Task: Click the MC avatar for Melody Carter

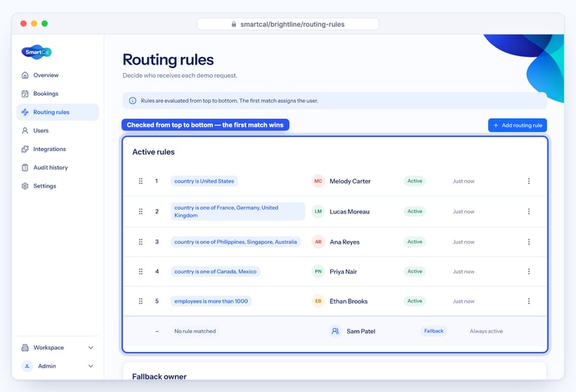Action: 318,181
